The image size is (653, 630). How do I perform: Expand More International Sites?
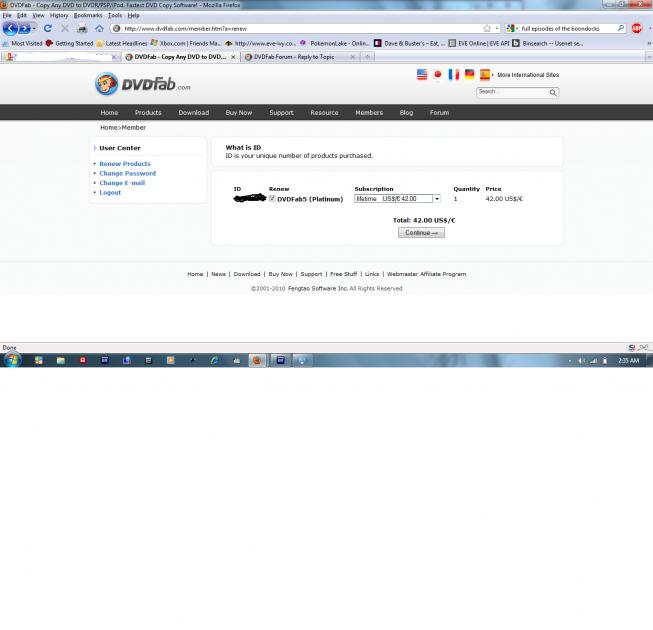528,75
